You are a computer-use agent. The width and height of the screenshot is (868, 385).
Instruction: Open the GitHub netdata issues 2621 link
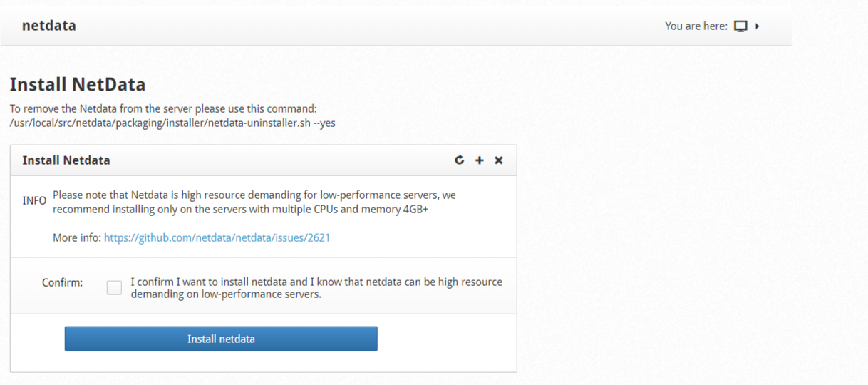point(217,237)
